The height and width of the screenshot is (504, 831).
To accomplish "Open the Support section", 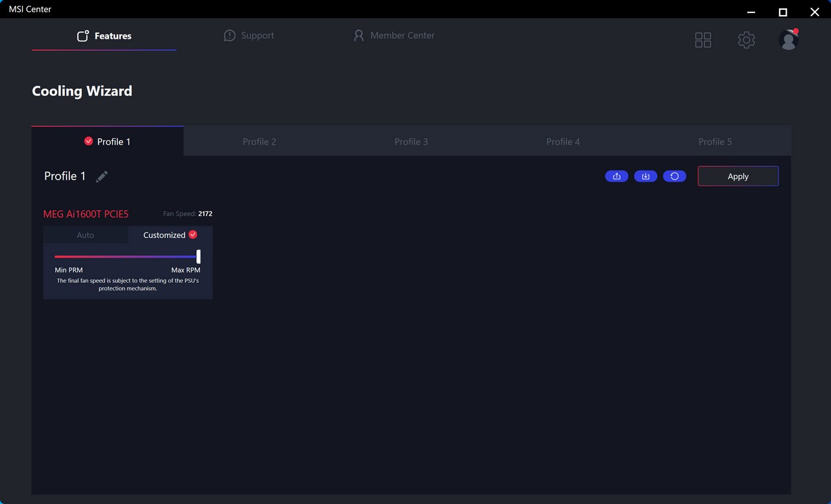I will click(249, 36).
